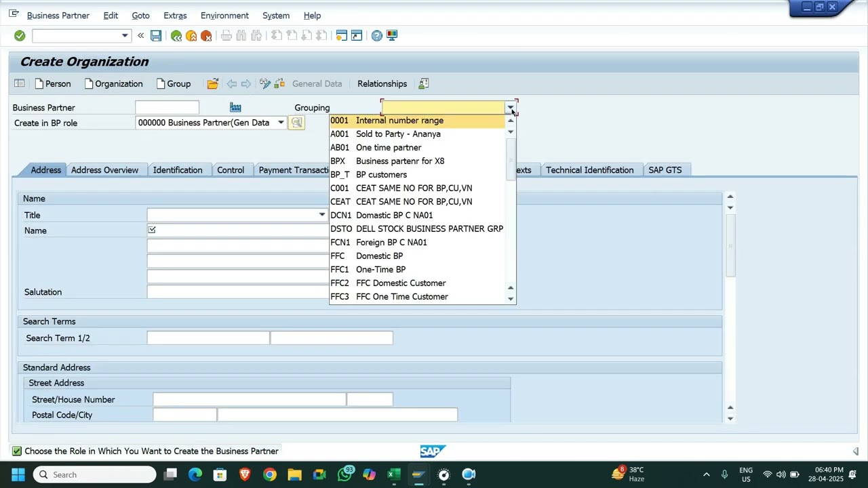Open Excel from the taskbar
The height and width of the screenshot is (488, 868).
[394, 474]
